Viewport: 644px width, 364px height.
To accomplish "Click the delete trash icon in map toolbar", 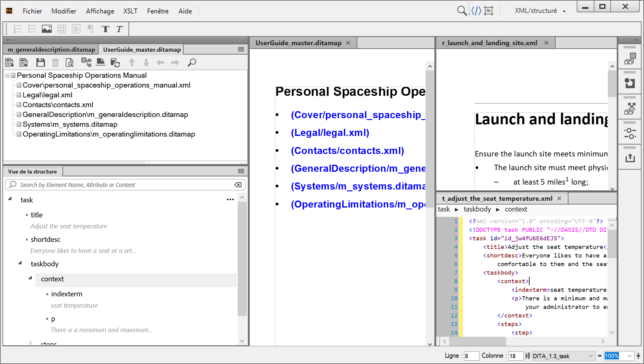I will 55,62.
